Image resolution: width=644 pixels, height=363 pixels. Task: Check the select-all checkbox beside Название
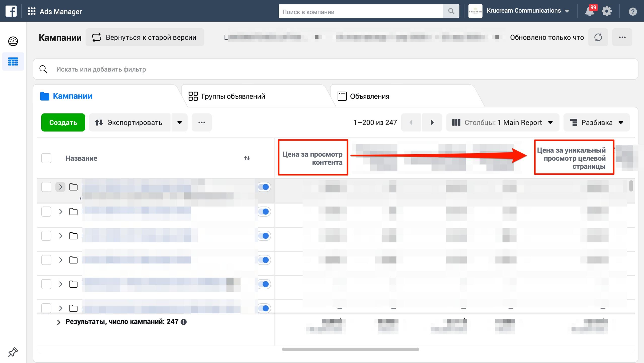point(46,158)
